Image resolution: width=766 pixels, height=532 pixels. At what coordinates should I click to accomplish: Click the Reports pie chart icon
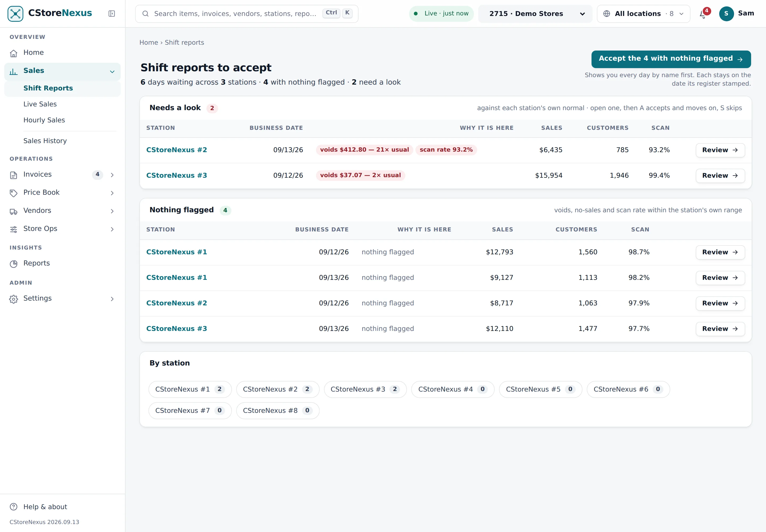click(14, 264)
